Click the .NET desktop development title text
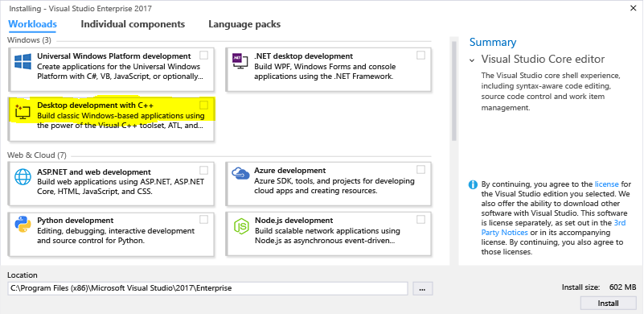644x314 pixels. pyautogui.click(x=304, y=56)
